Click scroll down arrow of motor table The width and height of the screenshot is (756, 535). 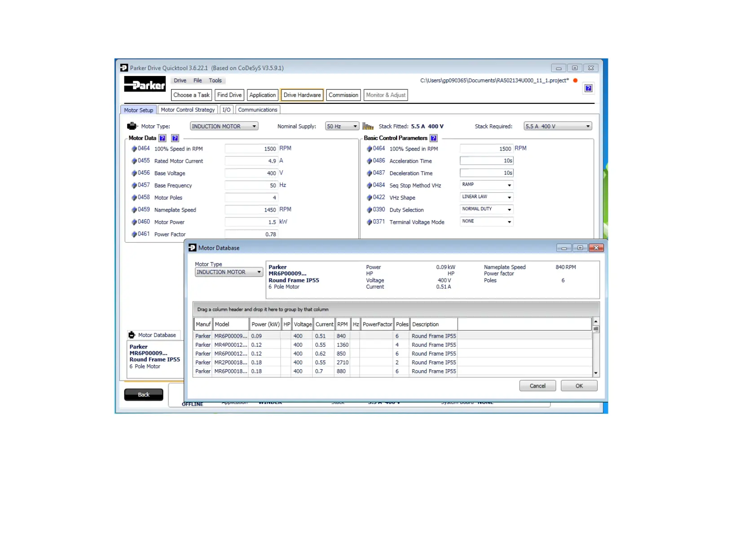(x=596, y=373)
